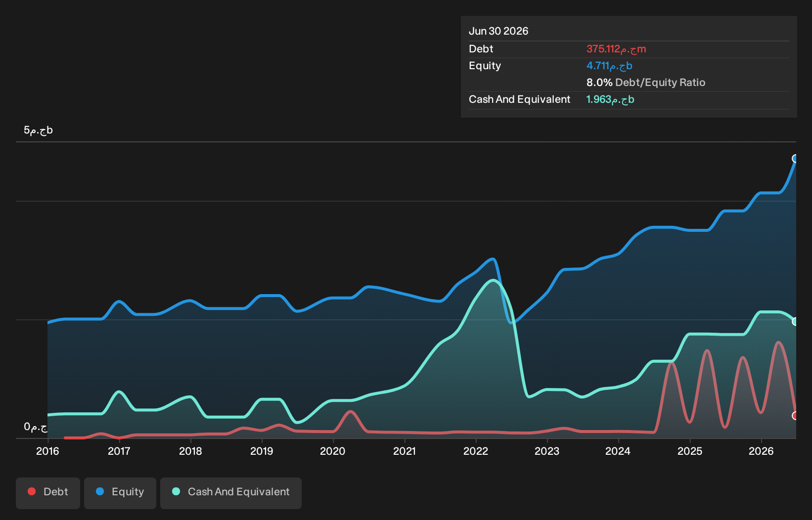Select the Equity endpoint marker on chart
The height and width of the screenshot is (520, 812).
(795, 159)
